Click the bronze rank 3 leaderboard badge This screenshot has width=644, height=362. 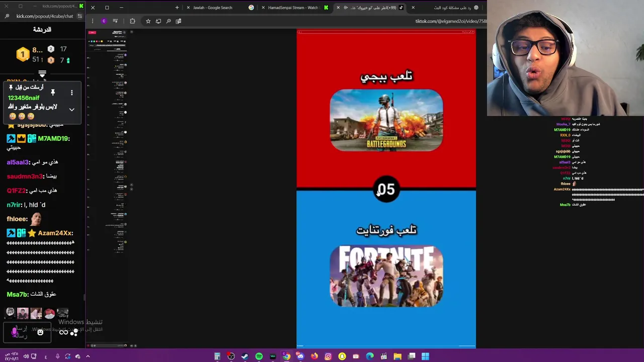[x=51, y=60]
